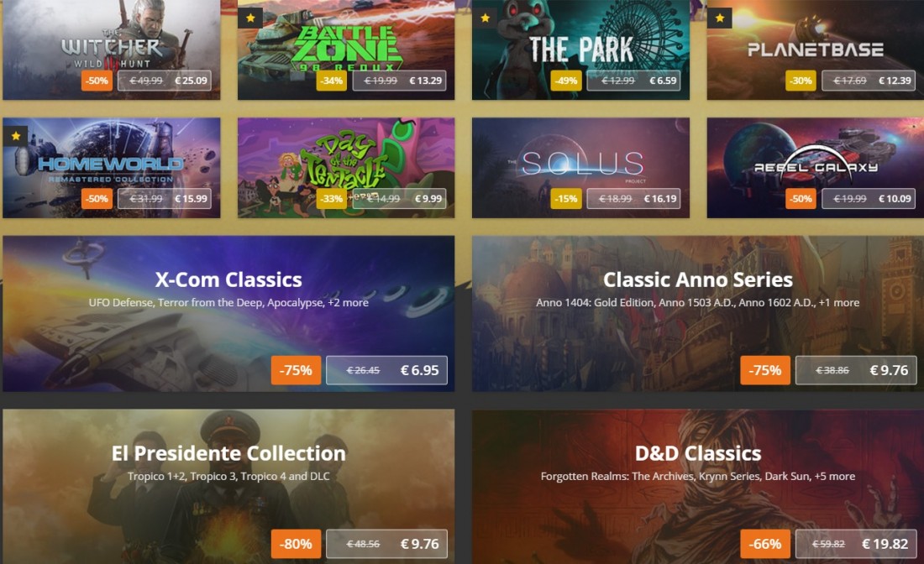The image size is (924, 564).
Task: Click the €6.95 price button for X-Com
Action: (x=386, y=370)
